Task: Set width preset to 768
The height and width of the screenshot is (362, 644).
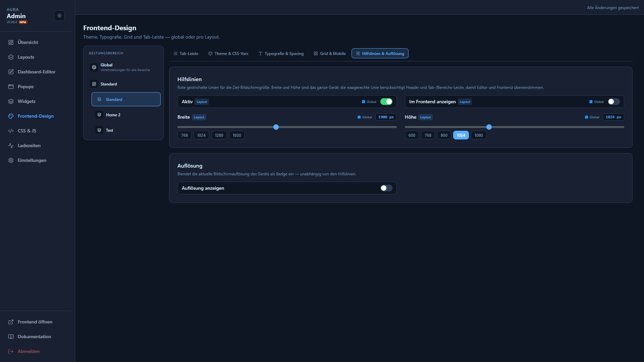Action: 184,135
